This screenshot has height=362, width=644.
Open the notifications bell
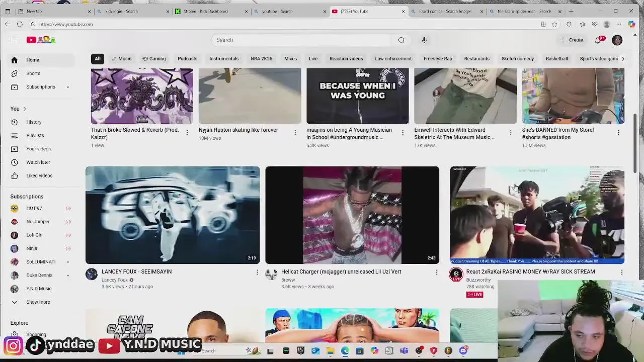click(x=598, y=40)
